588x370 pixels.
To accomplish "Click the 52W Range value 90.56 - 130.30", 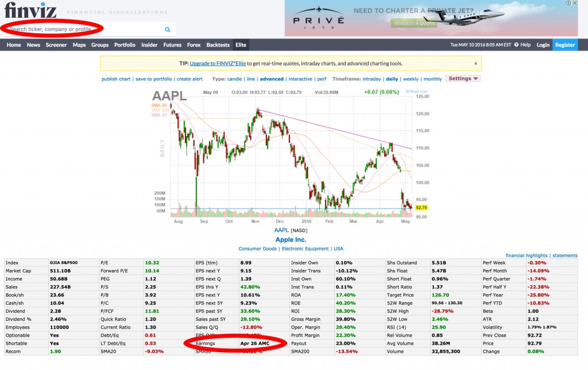I will 447,303.
